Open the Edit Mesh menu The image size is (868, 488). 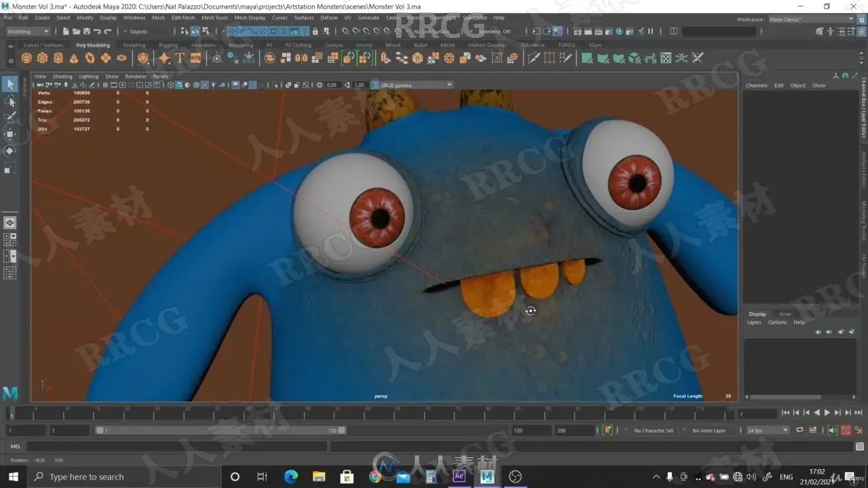click(x=183, y=18)
